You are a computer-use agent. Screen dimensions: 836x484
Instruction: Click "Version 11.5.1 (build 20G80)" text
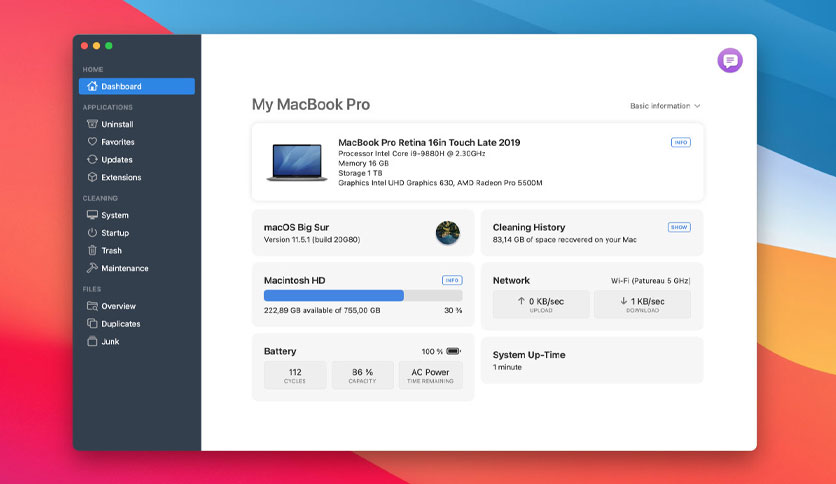coord(312,240)
